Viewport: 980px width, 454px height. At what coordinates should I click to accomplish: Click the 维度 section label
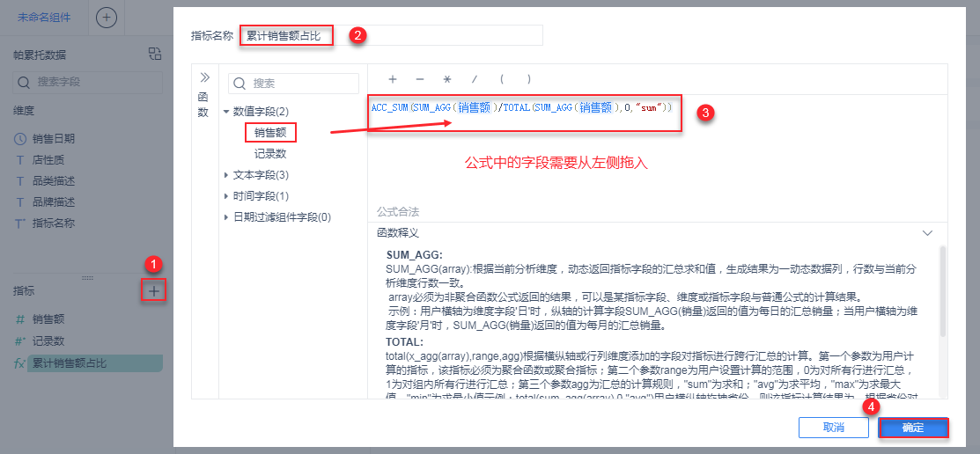tap(24, 111)
